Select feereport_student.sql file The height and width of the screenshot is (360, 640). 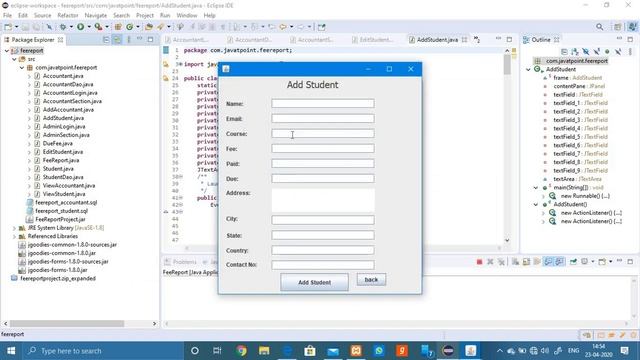tap(61, 211)
